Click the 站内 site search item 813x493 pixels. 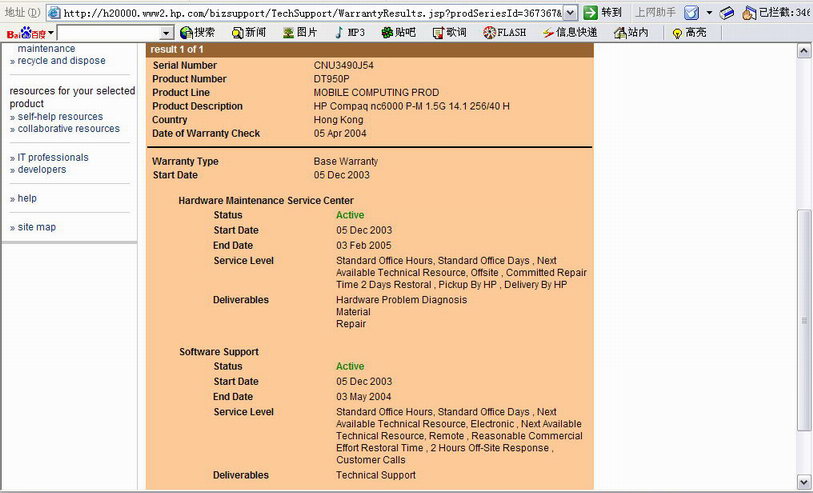pos(632,33)
